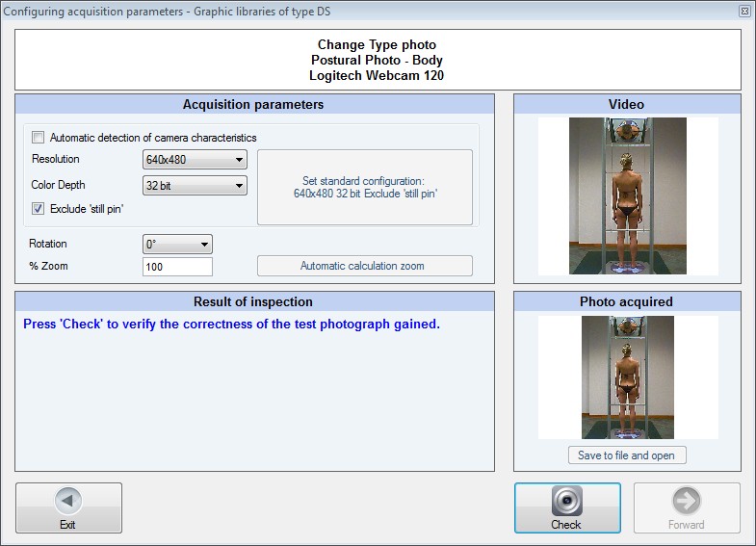Image resolution: width=756 pixels, height=546 pixels.
Task: Click the 'Change Type photo' heading
Action: pyautogui.click(x=377, y=45)
